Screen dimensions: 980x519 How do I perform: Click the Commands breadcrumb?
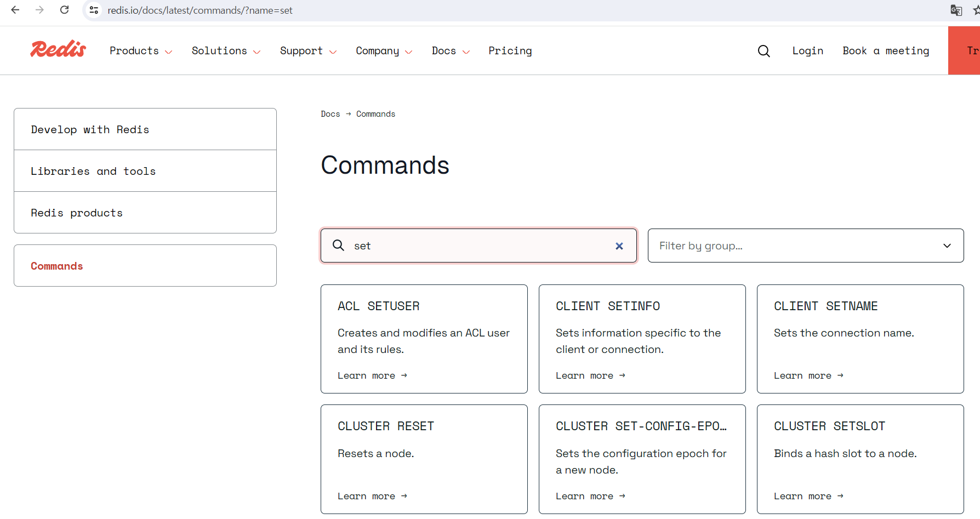click(x=375, y=114)
